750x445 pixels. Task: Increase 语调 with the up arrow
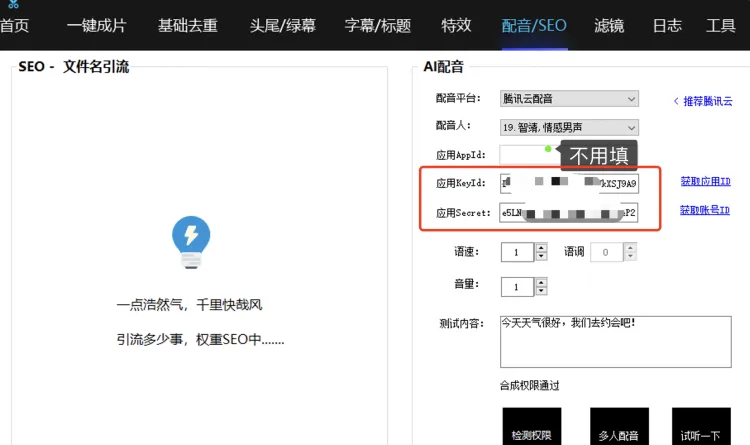630,248
